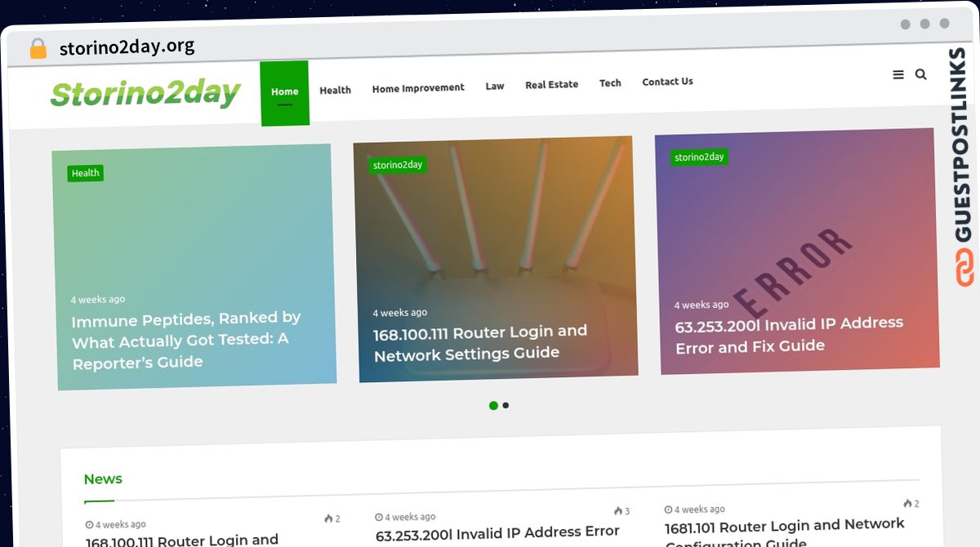This screenshot has height=547, width=980.
Task: Open 168.100.111 Router Login slider article
Action: (480, 343)
